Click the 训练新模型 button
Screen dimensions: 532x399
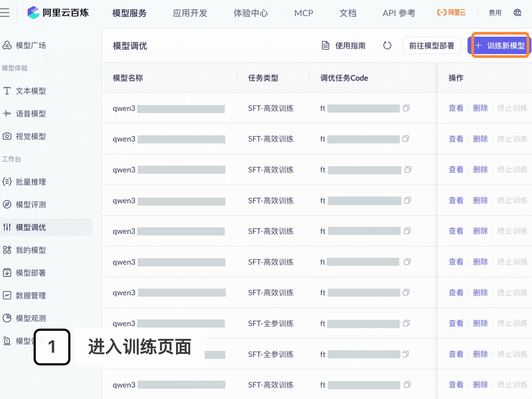tap(500, 45)
